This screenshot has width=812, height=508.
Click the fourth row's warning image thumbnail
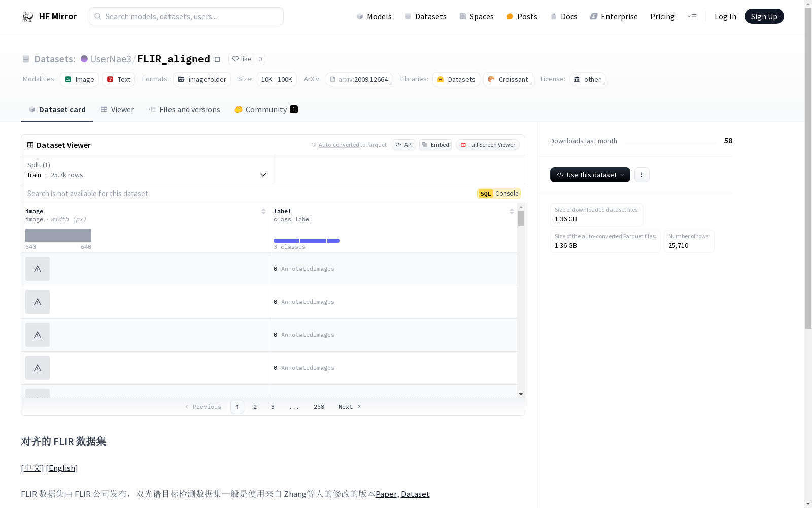coord(38,368)
